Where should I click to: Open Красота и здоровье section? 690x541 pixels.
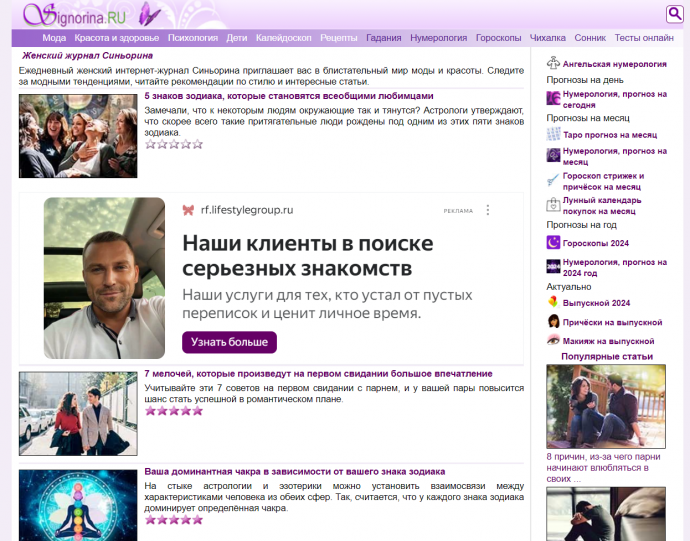[117, 38]
